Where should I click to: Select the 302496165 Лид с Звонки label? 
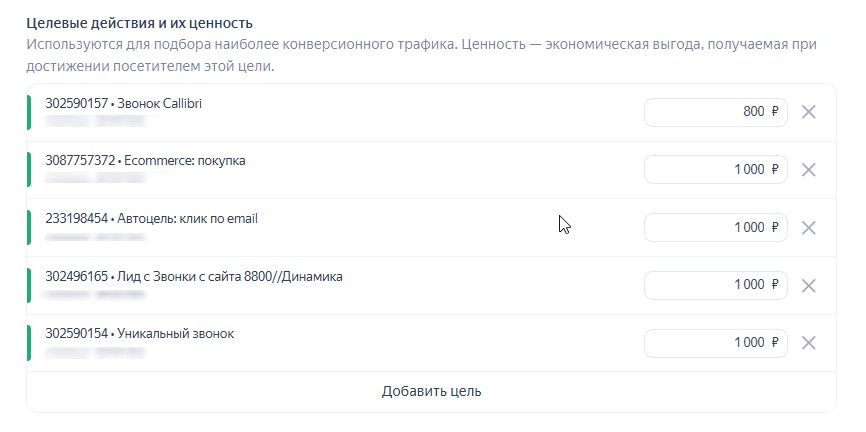point(194,276)
